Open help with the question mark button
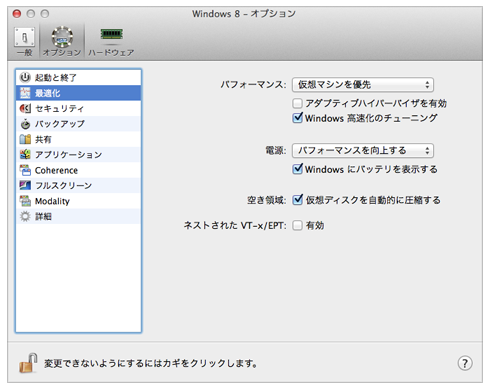 (465, 363)
